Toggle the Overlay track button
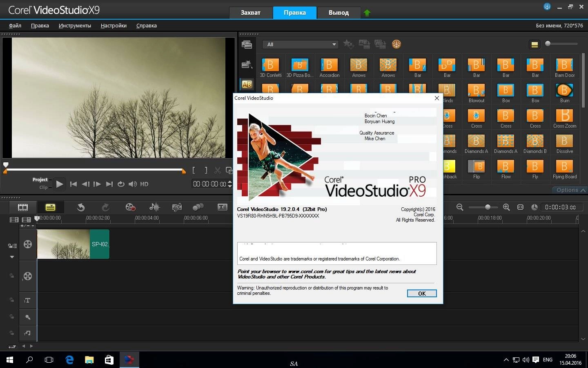Screen dimensions: 588x368 (28, 276)
